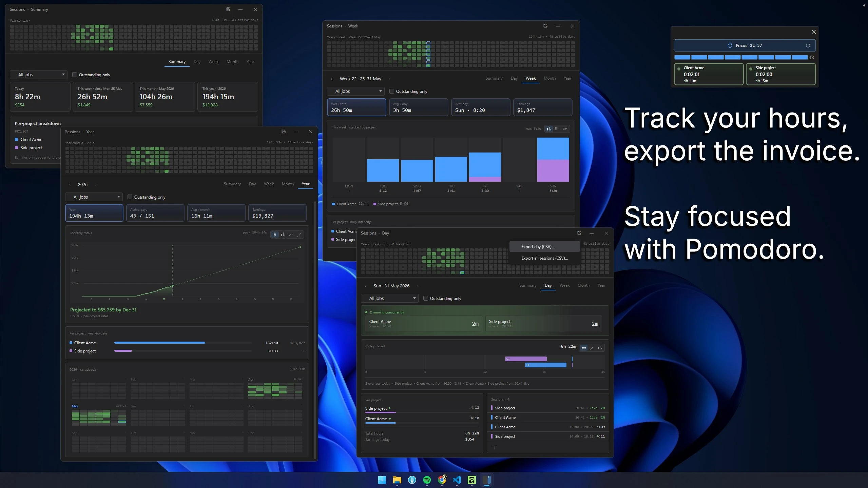Open All jobs dropdown in Day window
The image size is (868, 488).
[389, 298]
